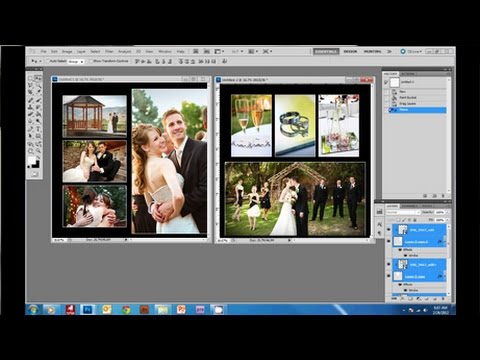
Task: Click the Paint Bucket history state
Action: tap(408, 97)
